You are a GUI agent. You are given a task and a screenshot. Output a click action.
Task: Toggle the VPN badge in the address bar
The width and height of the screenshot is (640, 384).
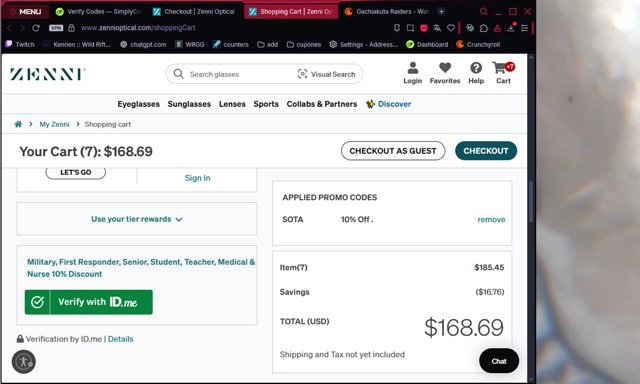pos(56,28)
